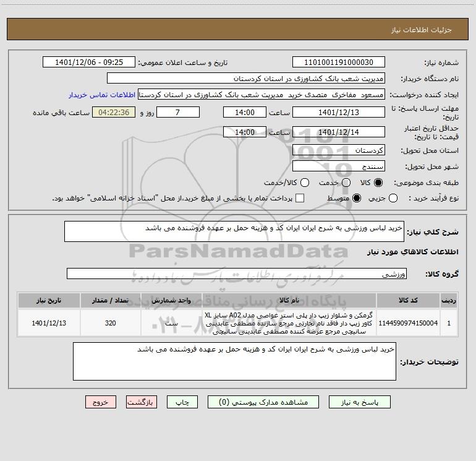
Task: Click the delivery province field کردستان
Action: pos(339,150)
